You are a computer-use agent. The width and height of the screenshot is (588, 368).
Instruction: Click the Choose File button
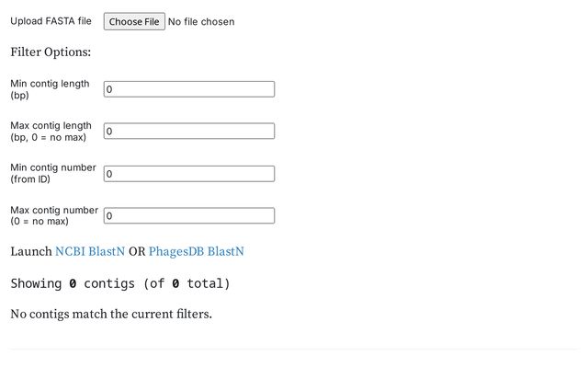pos(134,21)
